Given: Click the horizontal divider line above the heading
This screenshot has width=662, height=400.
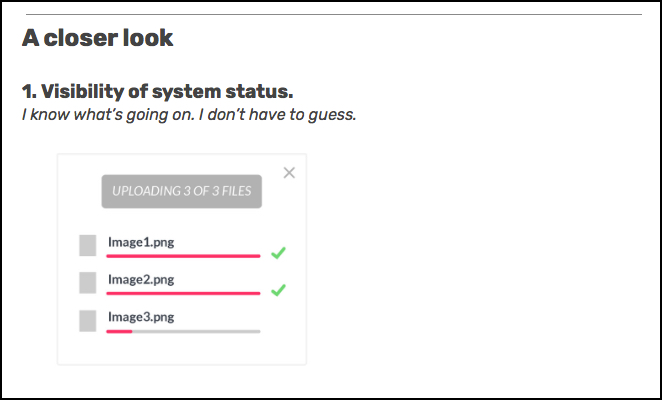Looking at the screenshot, I should coord(334,14).
